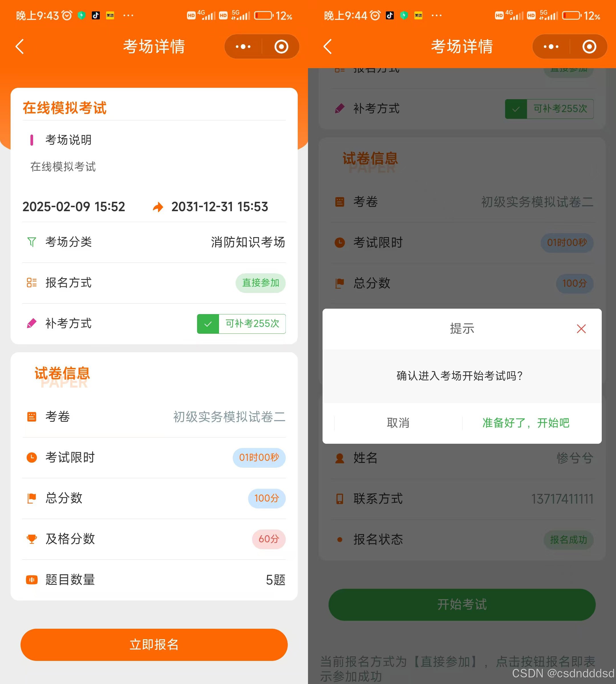
Task: Tap the orange icon beside 题目数量
Action: (31, 580)
